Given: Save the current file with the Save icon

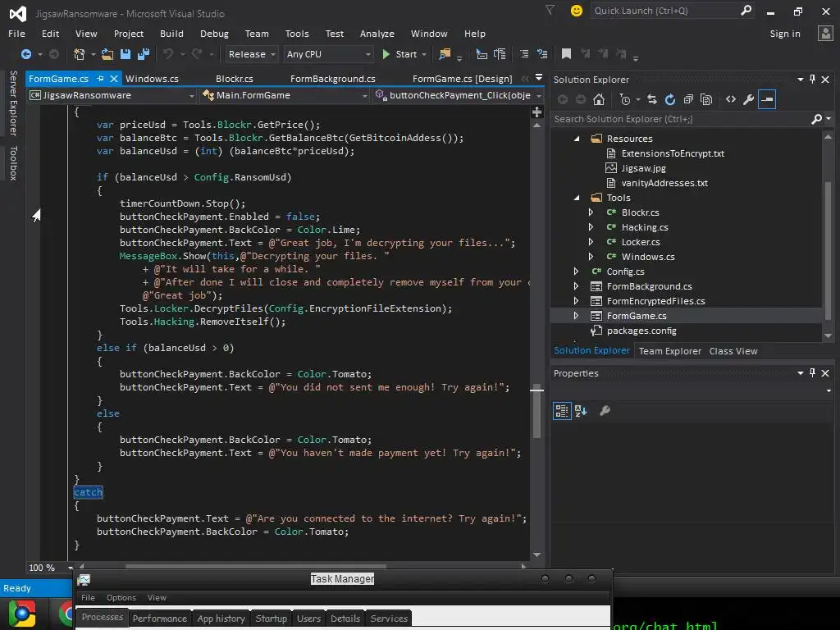Looking at the screenshot, I should point(126,54).
